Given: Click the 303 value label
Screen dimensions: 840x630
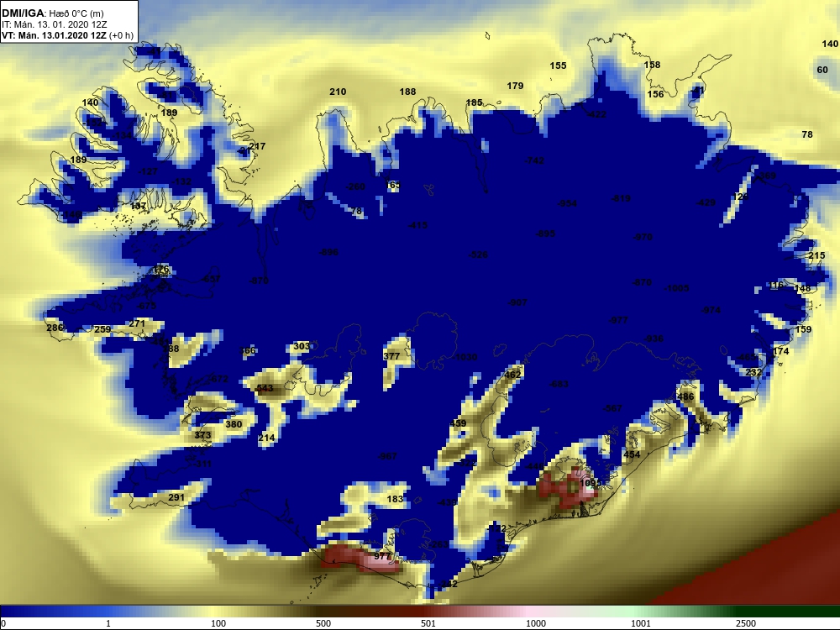Looking at the screenshot, I should 302,346.
